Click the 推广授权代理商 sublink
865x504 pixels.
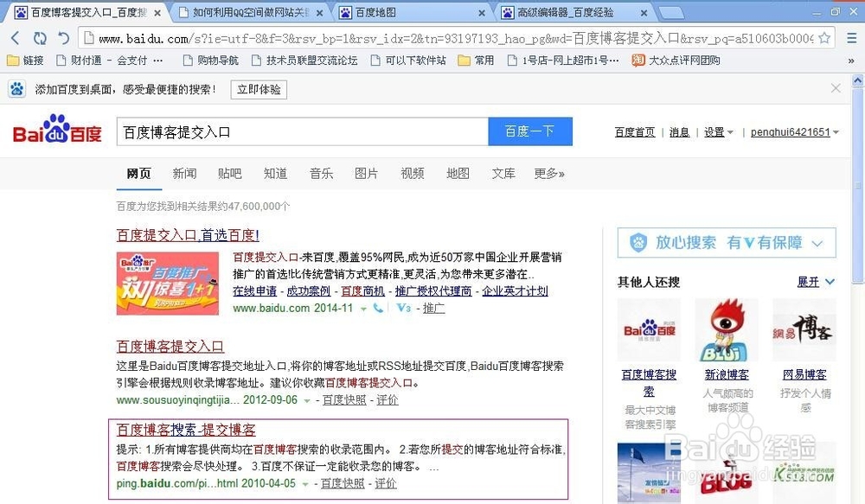tap(433, 291)
